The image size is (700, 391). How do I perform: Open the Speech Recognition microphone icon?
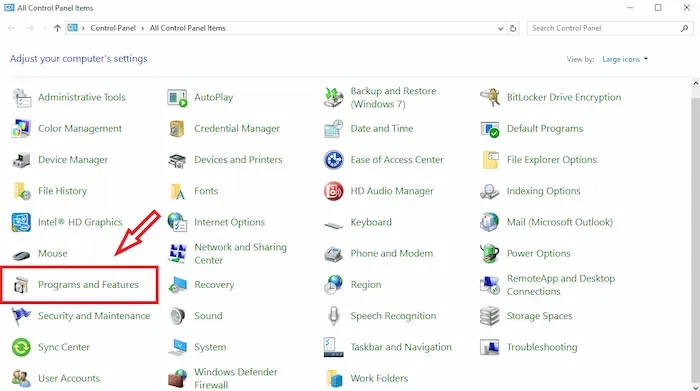(x=333, y=316)
